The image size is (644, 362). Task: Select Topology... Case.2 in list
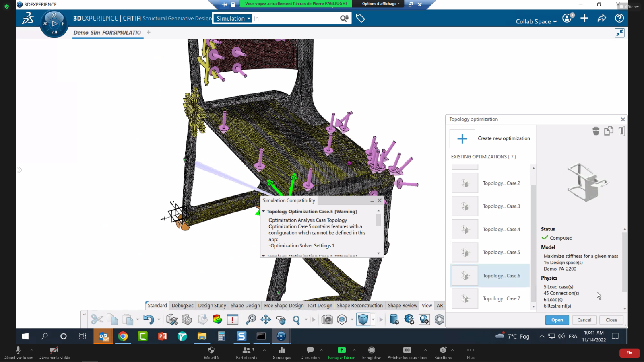(490, 183)
